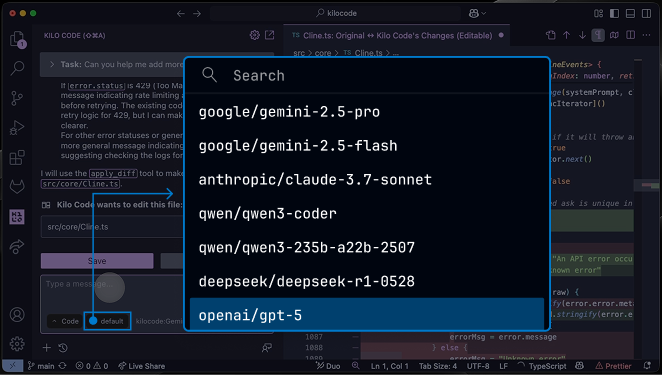Open the Explorer view in activity bar
662x376 pixels.
tap(17, 39)
